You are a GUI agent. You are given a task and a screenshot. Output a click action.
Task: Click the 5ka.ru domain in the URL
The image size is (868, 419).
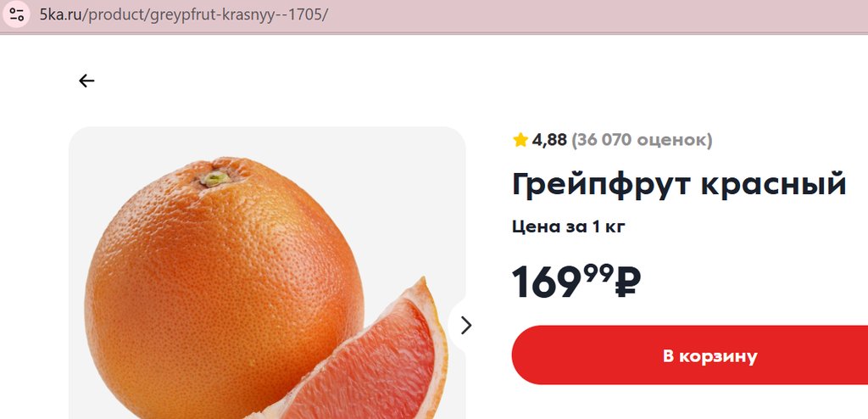pos(58,15)
